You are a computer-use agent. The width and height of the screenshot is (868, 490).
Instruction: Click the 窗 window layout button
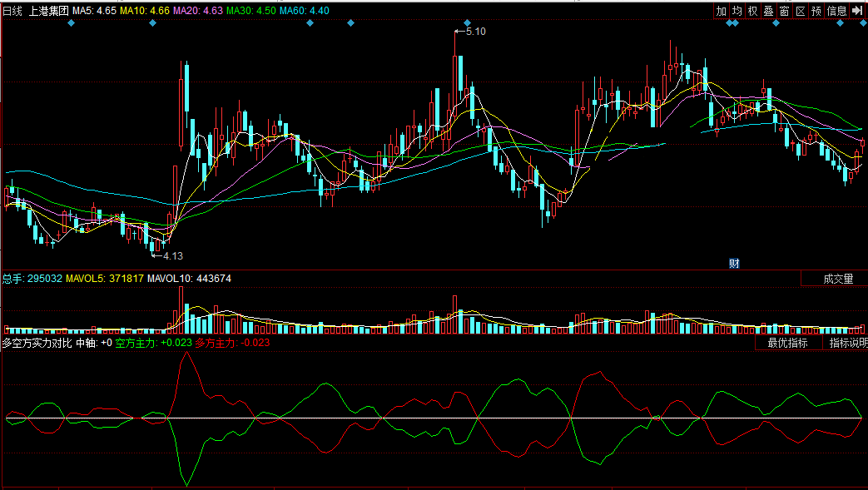coord(785,11)
